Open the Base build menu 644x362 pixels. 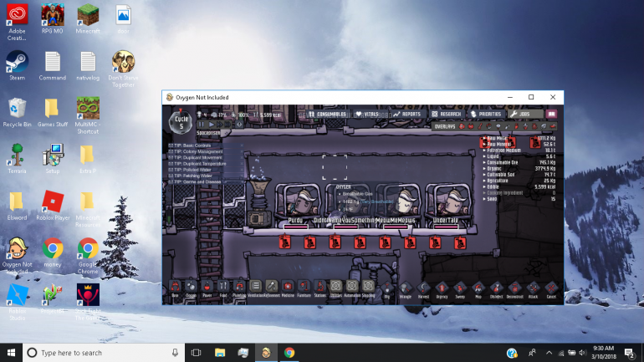(x=175, y=288)
